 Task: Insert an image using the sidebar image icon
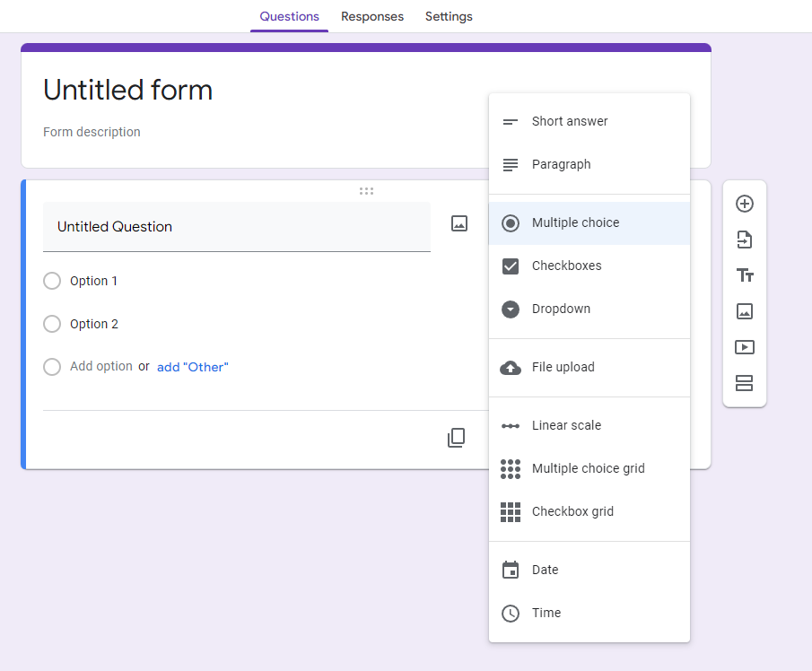point(745,311)
